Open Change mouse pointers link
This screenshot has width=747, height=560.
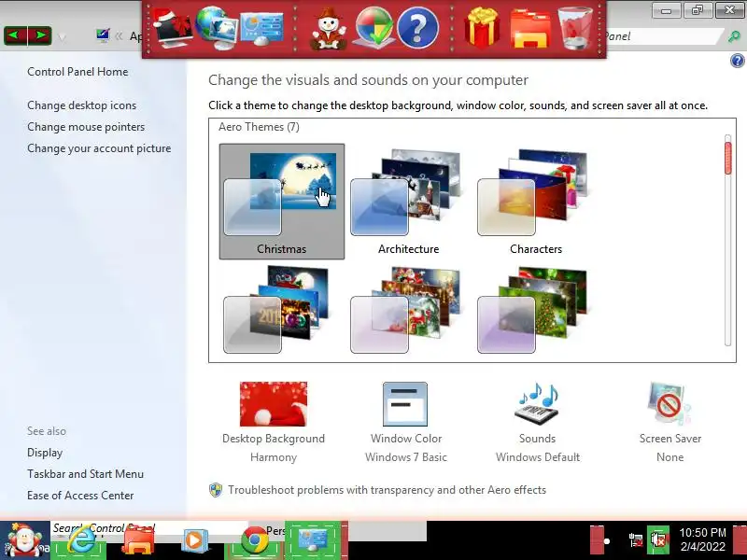86,127
